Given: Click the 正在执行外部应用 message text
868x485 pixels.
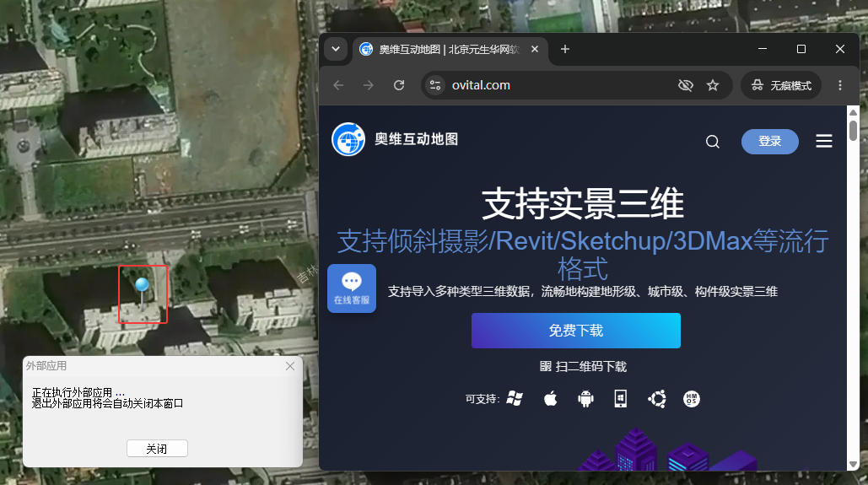Looking at the screenshot, I should pyautogui.click(x=78, y=392).
